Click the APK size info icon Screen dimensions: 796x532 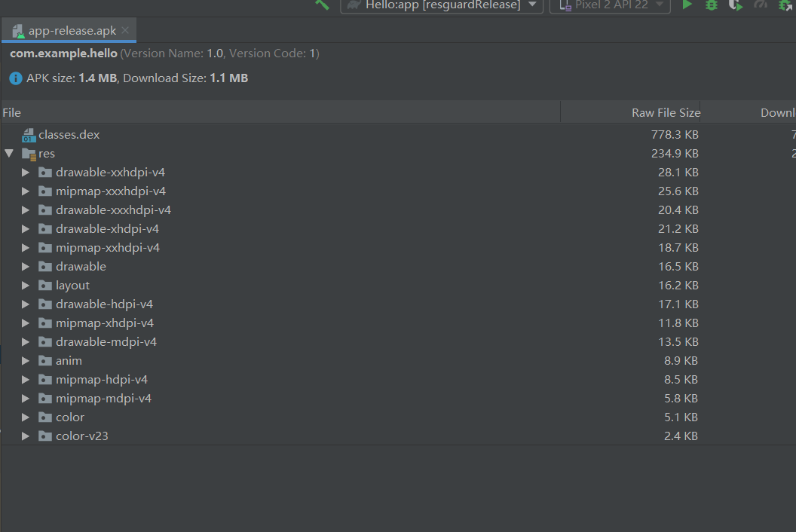(x=16, y=78)
